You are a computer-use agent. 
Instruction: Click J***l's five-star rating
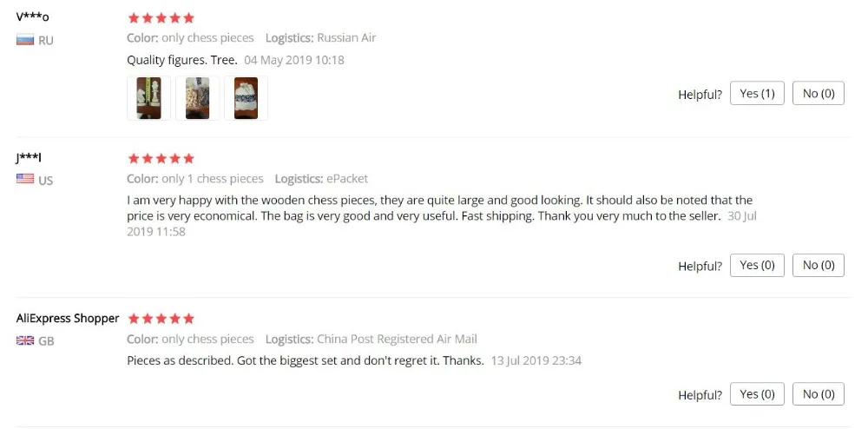tap(161, 158)
